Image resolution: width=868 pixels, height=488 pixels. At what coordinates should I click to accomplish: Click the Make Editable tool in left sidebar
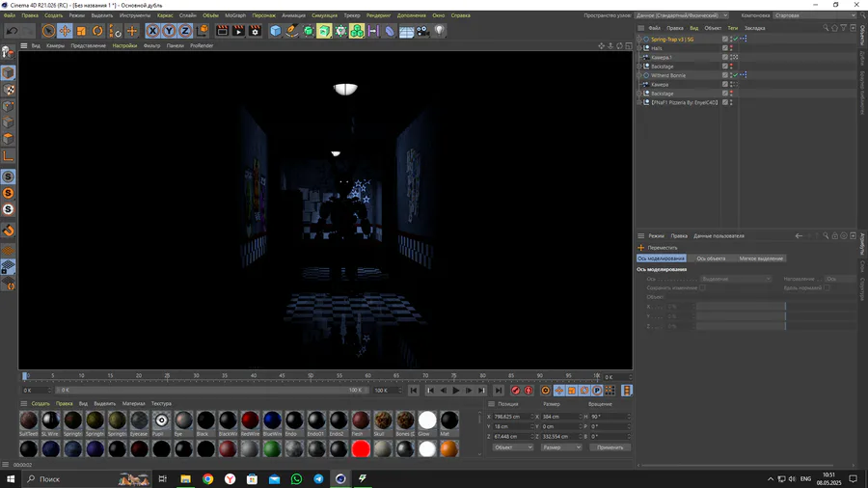8,53
